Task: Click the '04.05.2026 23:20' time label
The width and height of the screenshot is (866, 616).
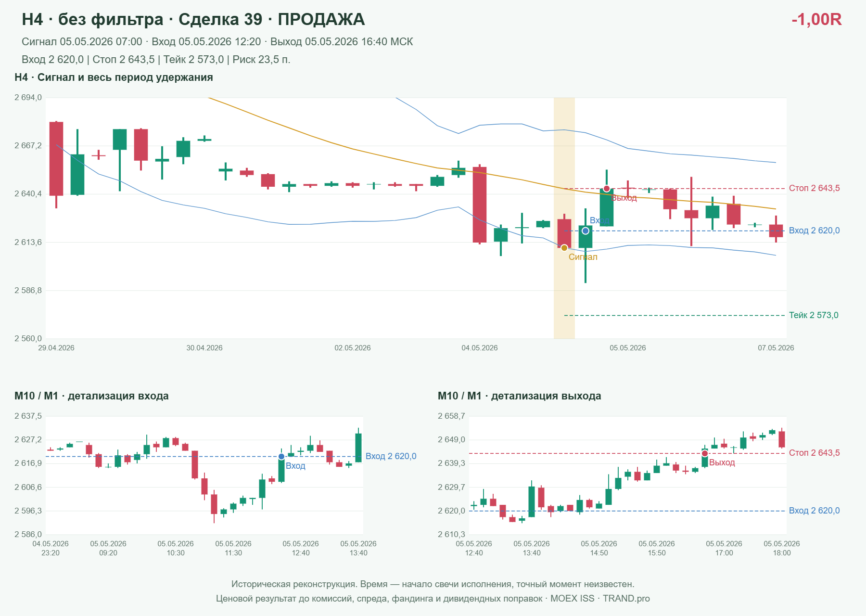Action: [x=51, y=548]
